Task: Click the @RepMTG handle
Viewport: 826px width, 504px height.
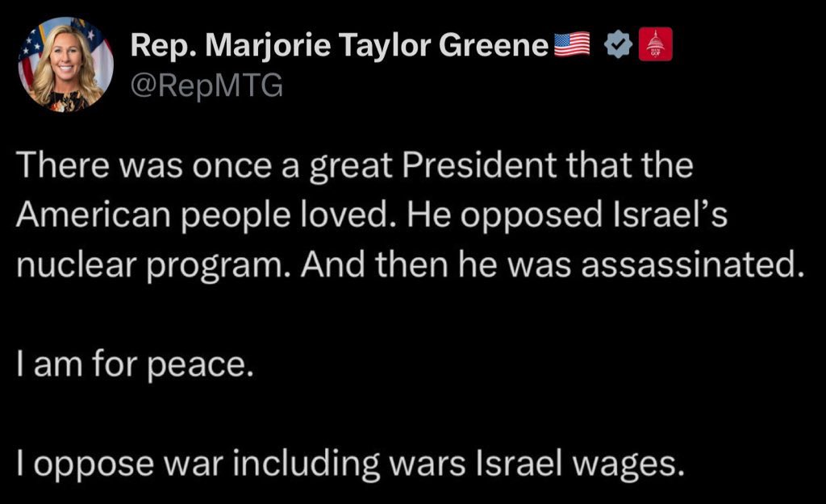Action: [x=206, y=85]
